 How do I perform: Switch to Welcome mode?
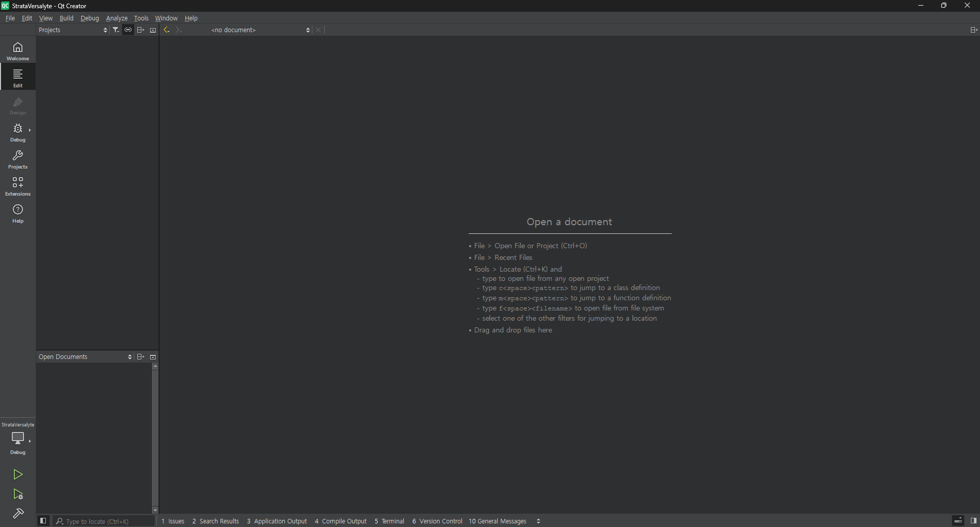coord(18,51)
